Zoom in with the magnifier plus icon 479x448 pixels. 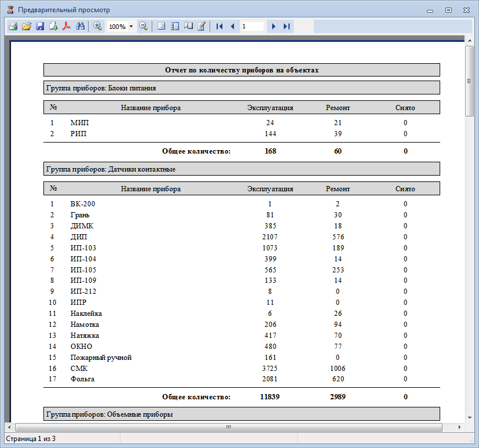click(97, 27)
